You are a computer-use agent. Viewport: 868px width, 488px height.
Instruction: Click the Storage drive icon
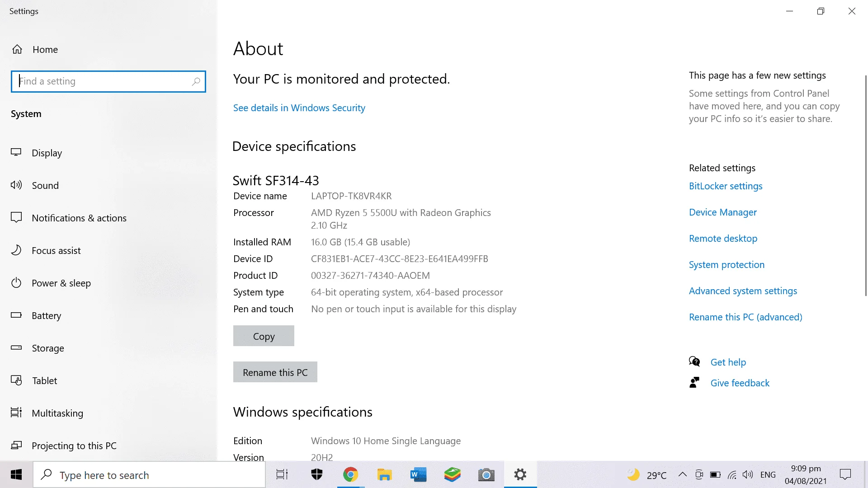pos(16,347)
